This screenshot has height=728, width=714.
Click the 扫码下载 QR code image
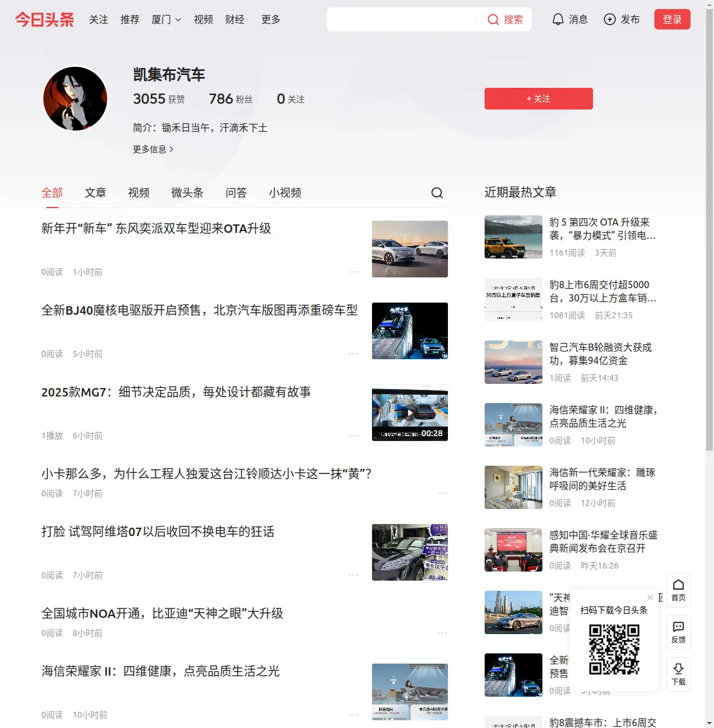click(x=614, y=649)
